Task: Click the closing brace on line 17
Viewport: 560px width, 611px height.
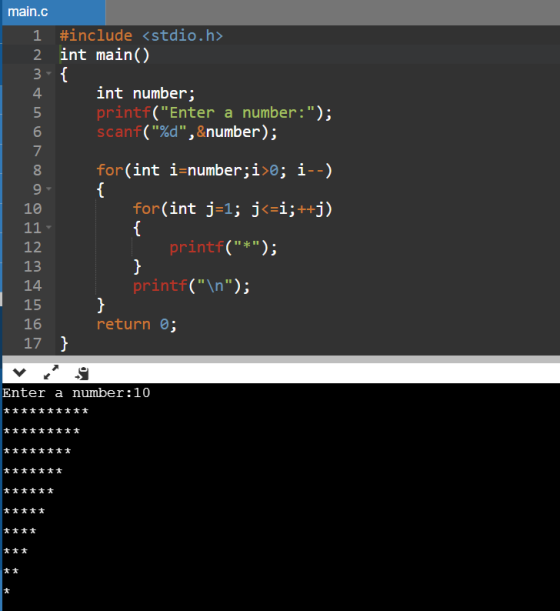Action: 64,344
